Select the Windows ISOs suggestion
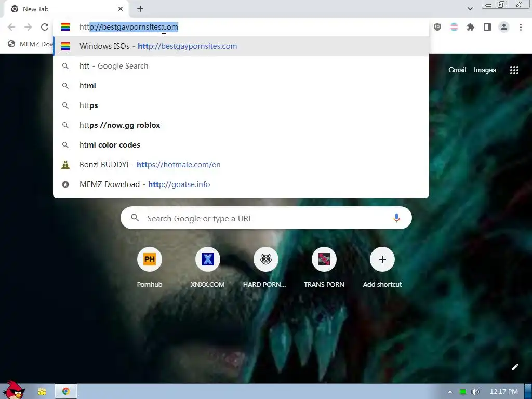532x399 pixels. [241, 46]
